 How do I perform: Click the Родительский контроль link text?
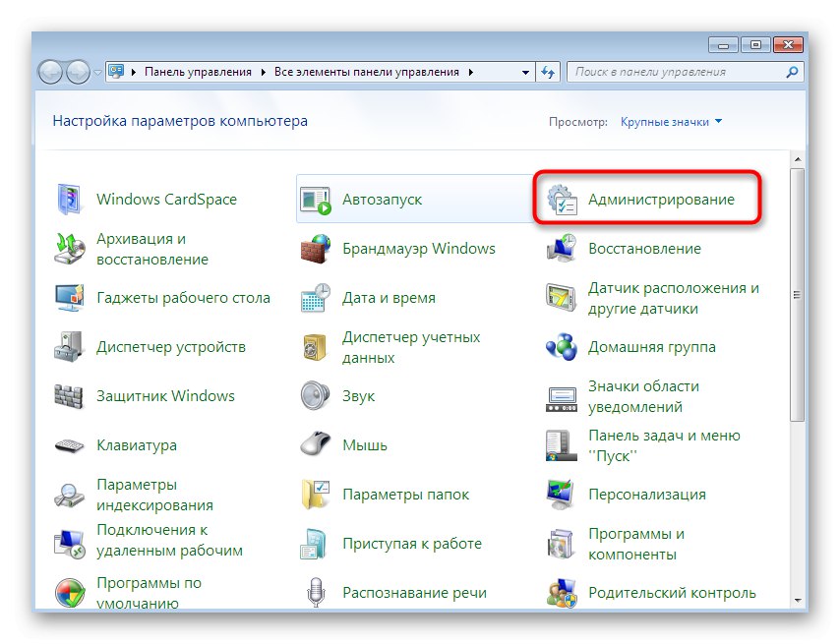(x=672, y=593)
